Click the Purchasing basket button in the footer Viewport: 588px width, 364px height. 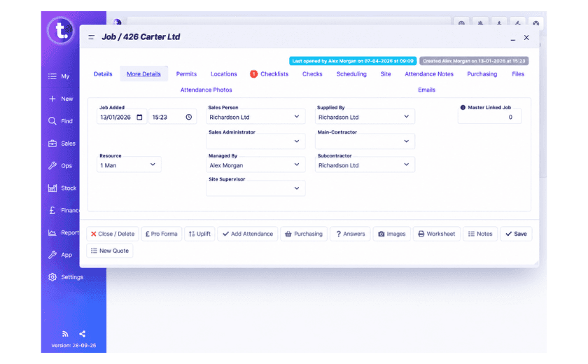click(x=304, y=234)
